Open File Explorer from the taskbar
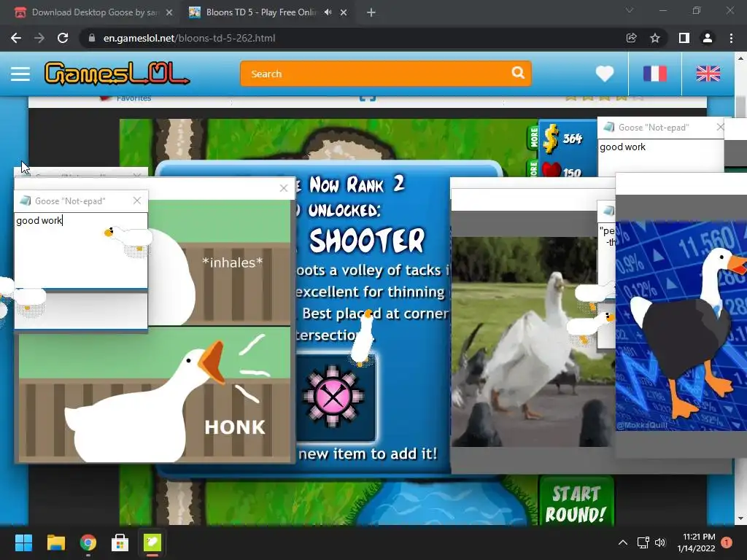 click(x=55, y=542)
